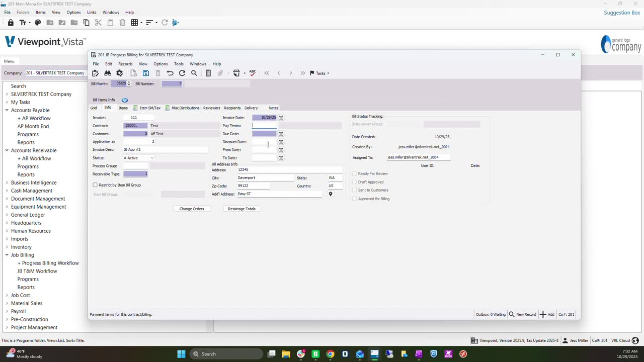Open the color palette theme icon
This screenshot has height=362, width=644.
[x=38, y=23]
